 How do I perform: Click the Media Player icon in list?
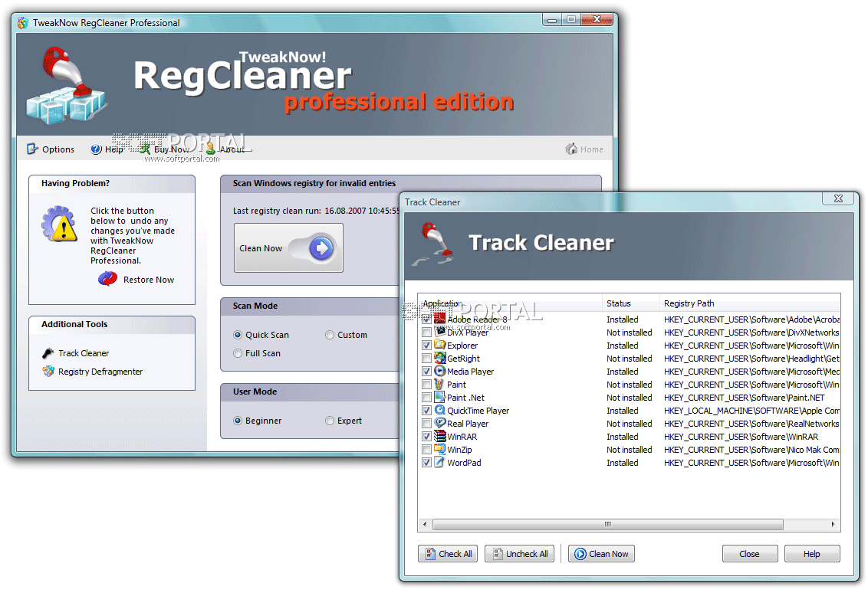click(x=439, y=371)
